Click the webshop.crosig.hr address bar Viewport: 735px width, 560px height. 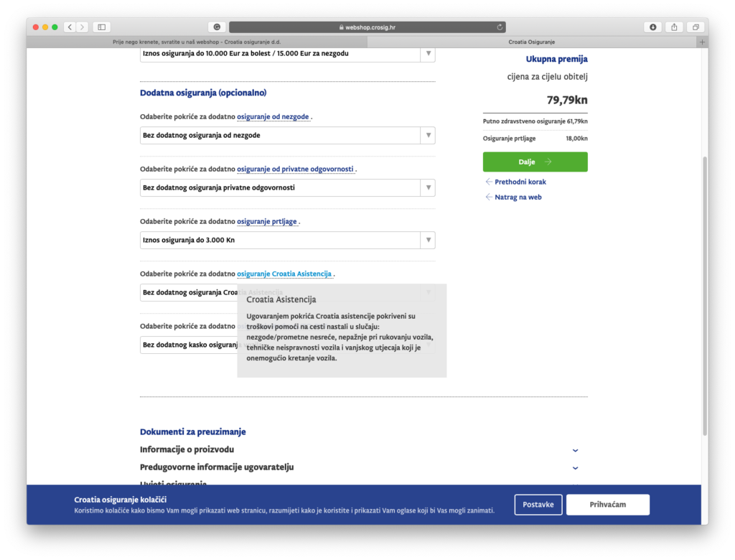tap(367, 27)
